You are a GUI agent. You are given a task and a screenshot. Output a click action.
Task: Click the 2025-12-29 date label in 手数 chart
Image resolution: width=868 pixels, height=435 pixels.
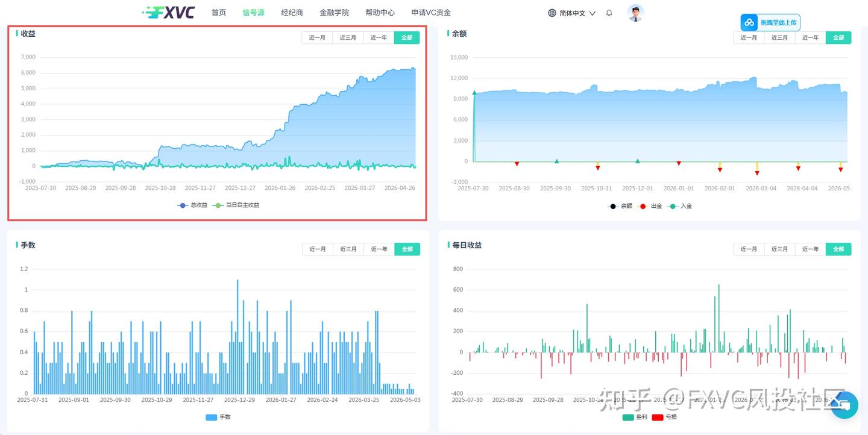[239, 399]
